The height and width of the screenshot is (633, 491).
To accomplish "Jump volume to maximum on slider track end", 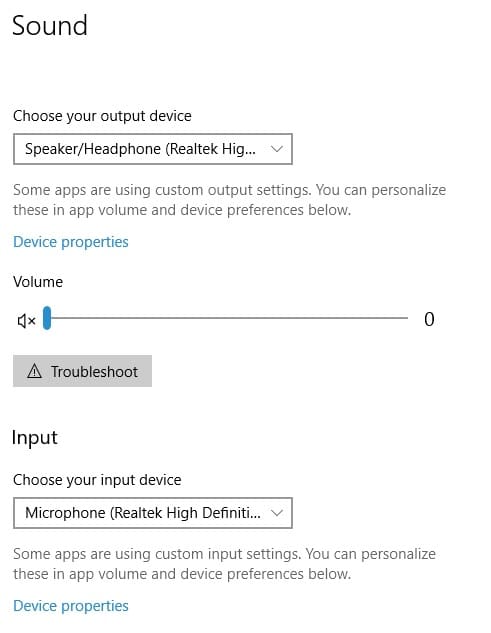I will [406, 318].
